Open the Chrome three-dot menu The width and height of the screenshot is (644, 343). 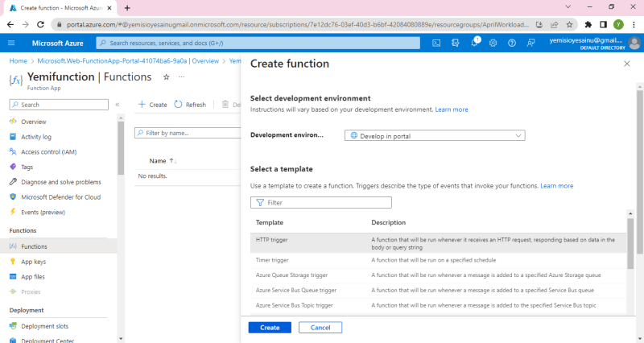click(x=634, y=25)
